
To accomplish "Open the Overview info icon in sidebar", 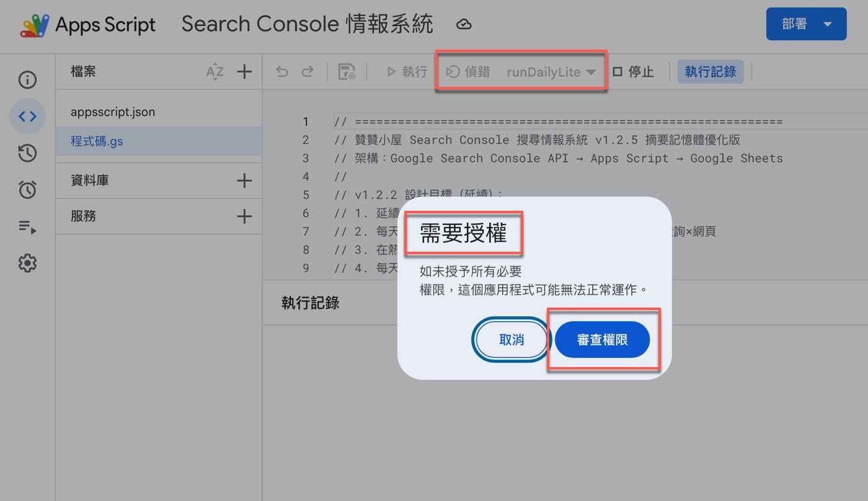I will [x=27, y=80].
